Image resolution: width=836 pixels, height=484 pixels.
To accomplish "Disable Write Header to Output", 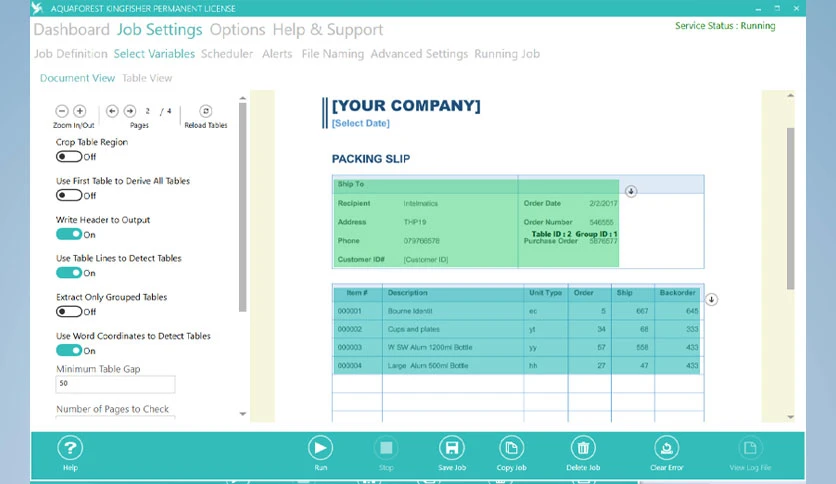I will (x=69, y=235).
